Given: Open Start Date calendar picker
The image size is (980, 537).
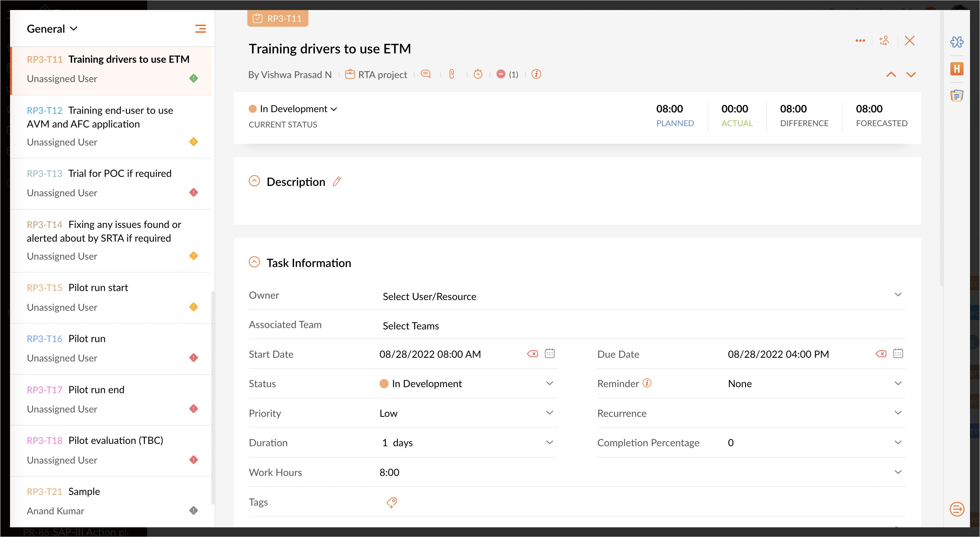Looking at the screenshot, I should (549, 354).
